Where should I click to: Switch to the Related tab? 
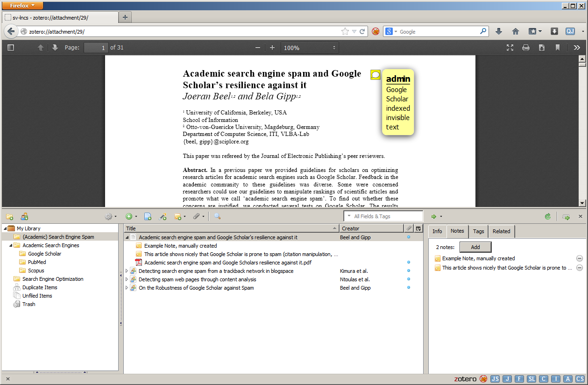click(502, 231)
